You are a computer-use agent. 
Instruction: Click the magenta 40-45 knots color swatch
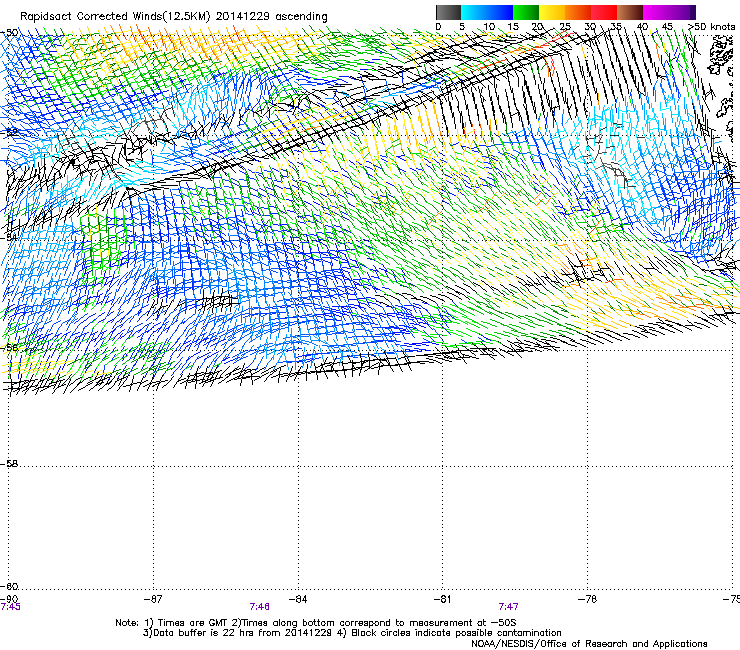pos(656,12)
